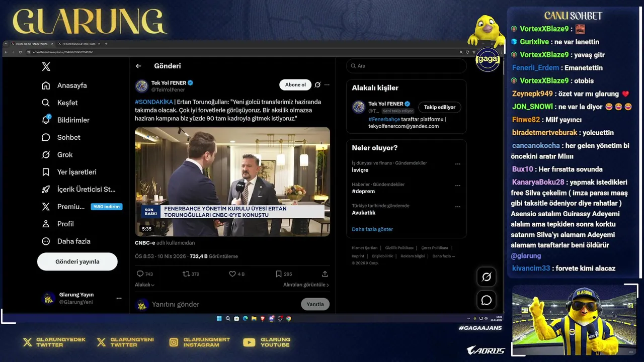Open Bildirimler notifications
The height and width of the screenshot is (362, 644).
tap(65, 120)
